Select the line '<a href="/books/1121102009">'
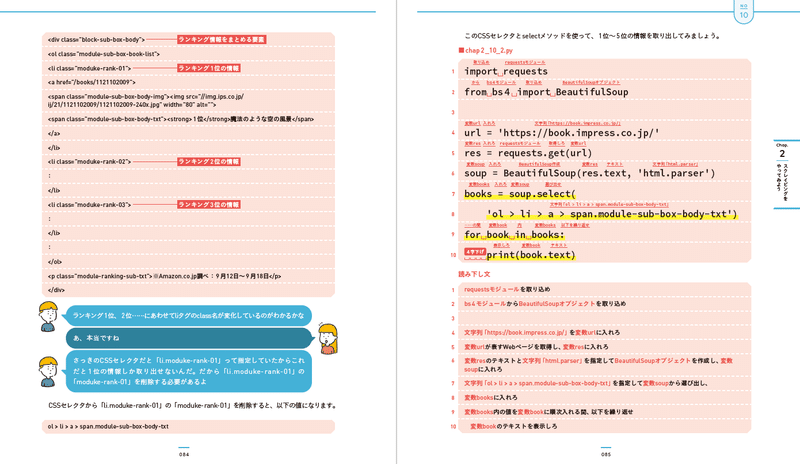The image size is (800, 464). point(91,82)
